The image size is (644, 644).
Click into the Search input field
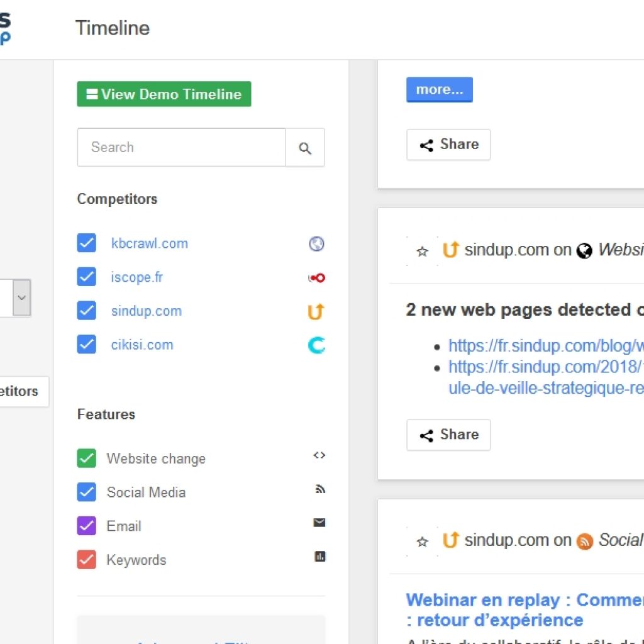[182, 147]
